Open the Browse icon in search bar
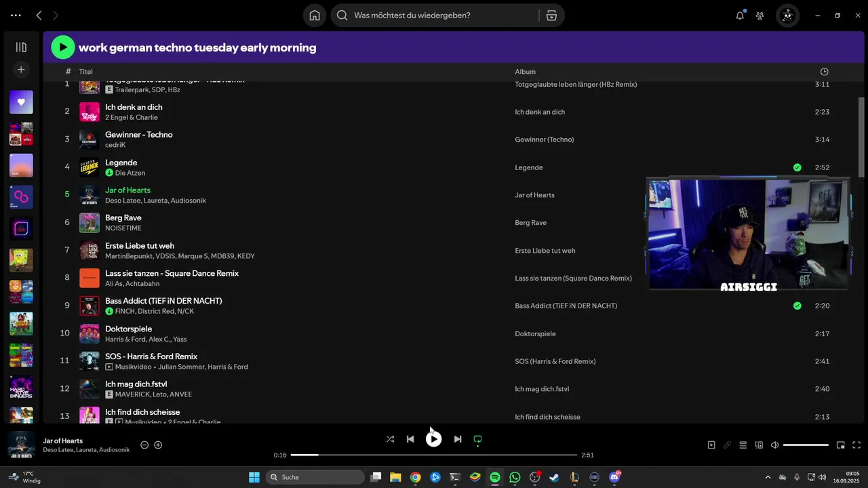This screenshot has width=868, height=488. 551,15
